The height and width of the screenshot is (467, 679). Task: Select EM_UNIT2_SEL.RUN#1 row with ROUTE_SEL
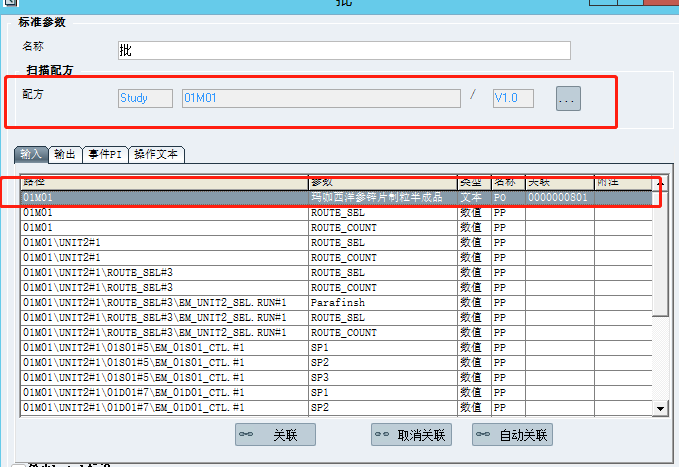click(336, 318)
